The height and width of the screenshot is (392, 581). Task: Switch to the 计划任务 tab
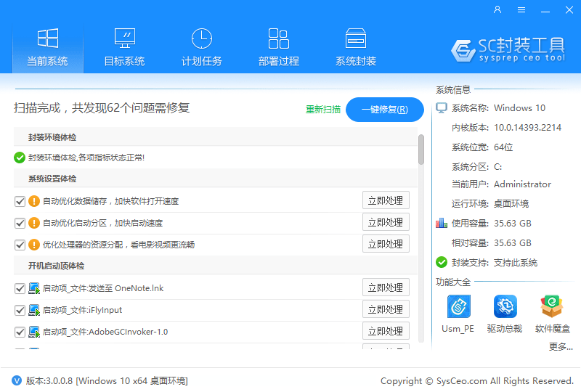[201, 48]
